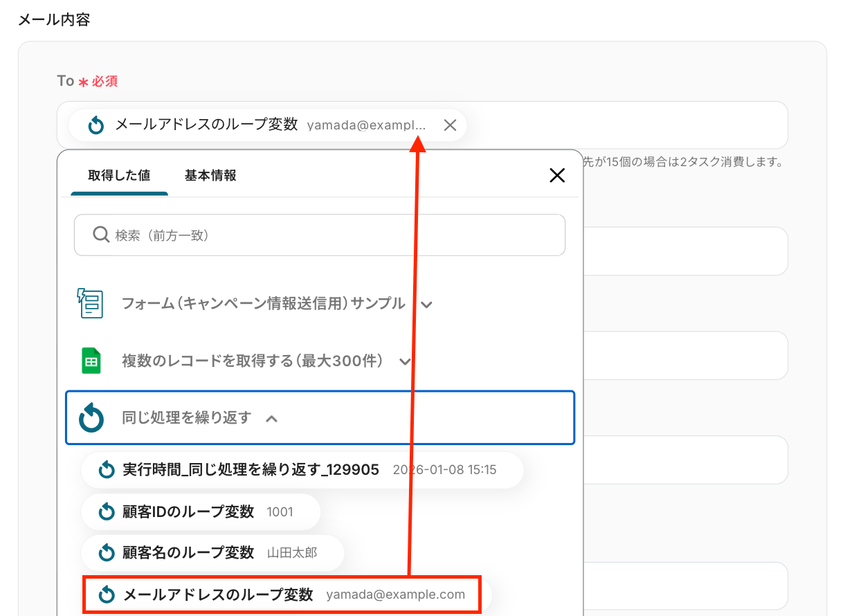The image size is (854, 616).
Task: Click the form icon beside フォーム（キャンペーン情報送信用）サンプル
Action: [91, 303]
